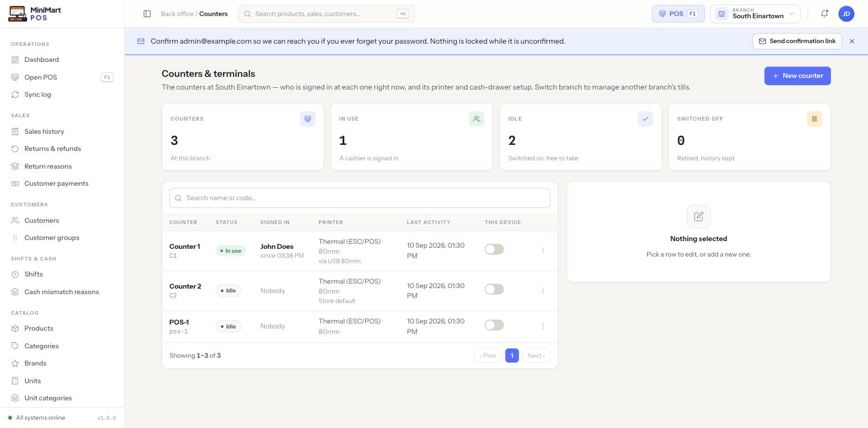868x428 pixels.
Task: Open row actions for Counter 1
Action: 543,250
